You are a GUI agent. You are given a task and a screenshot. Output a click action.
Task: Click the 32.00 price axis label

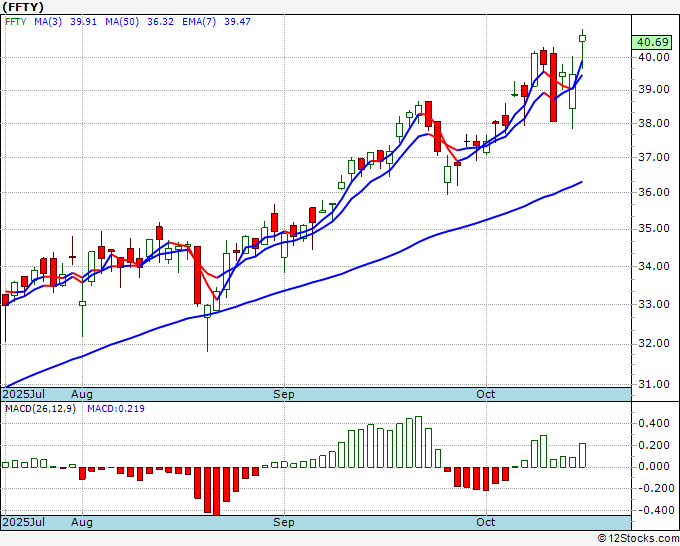coord(654,343)
